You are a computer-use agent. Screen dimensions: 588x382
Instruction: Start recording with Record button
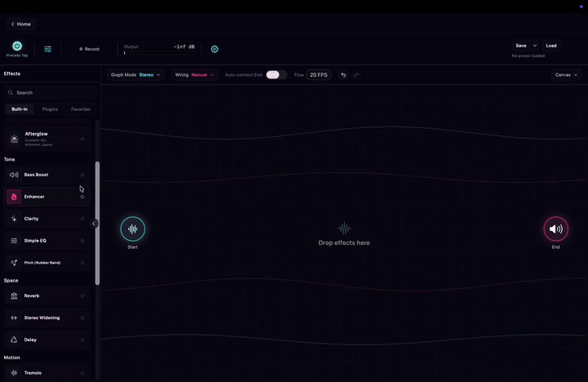(89, 49)
